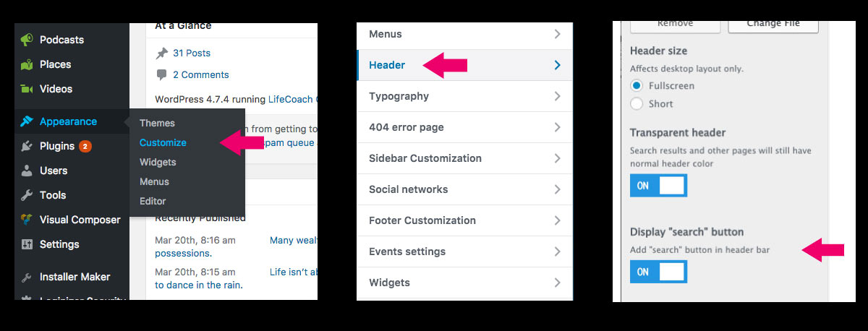The image size is (868, 331).
Task: Click the Plugins plug icon
Action: tap(27, 146)
